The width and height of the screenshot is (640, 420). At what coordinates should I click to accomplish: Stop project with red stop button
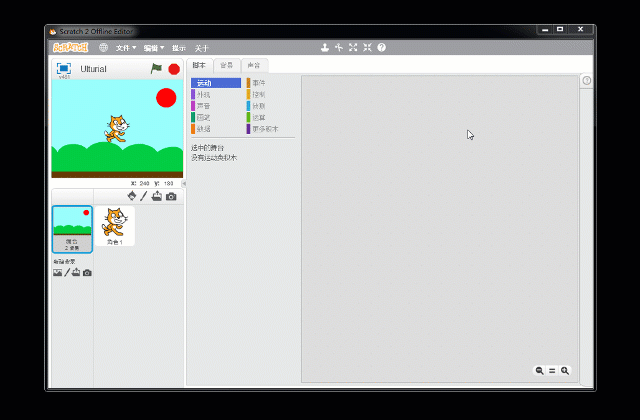point(174,69)
